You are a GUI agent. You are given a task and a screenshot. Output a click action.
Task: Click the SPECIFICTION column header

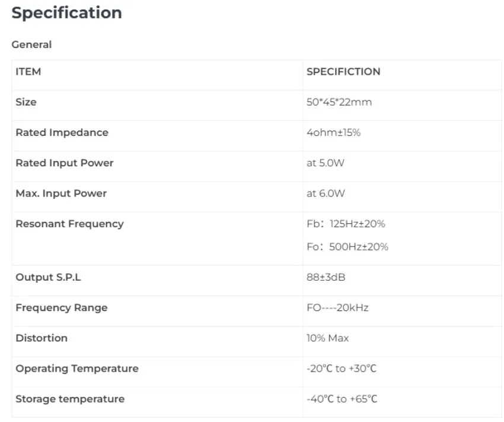point(343,72)
